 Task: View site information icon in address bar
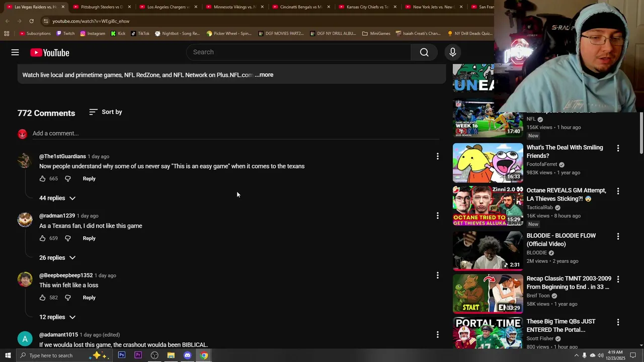click(46, 21)
